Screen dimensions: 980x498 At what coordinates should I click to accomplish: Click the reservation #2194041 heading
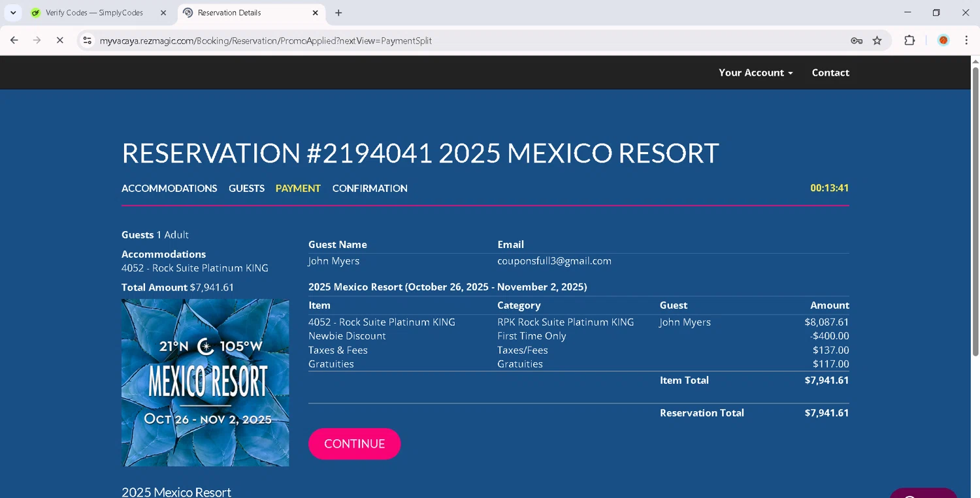[421, 153]
